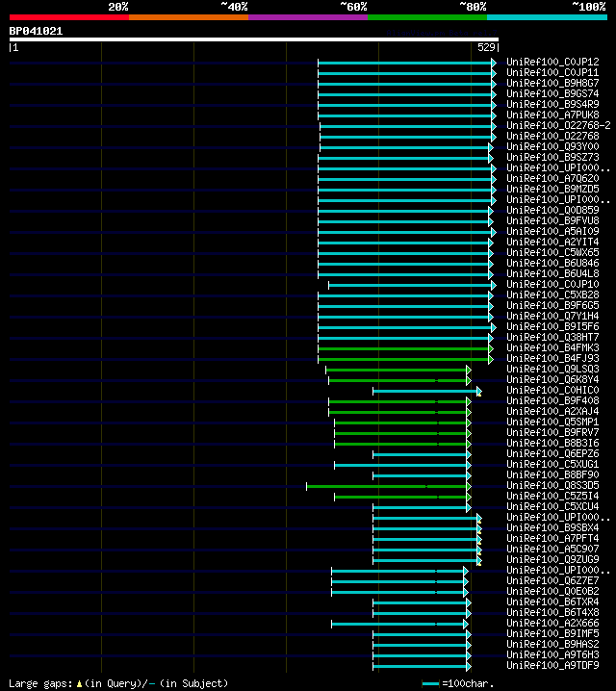Choose the UniRef100_A2X666 hit
Viewport: 616px width, 691px height.
(x=552, y=623)
